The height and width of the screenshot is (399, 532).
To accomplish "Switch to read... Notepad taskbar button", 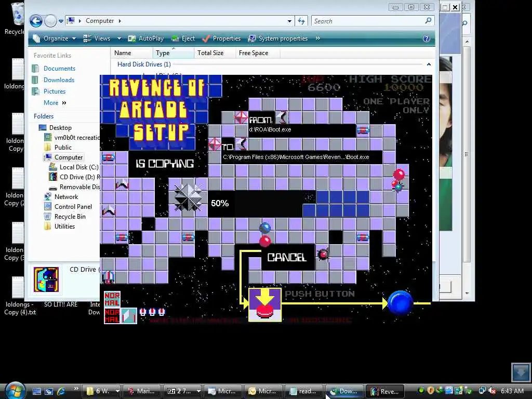I will tap(303, 391).
